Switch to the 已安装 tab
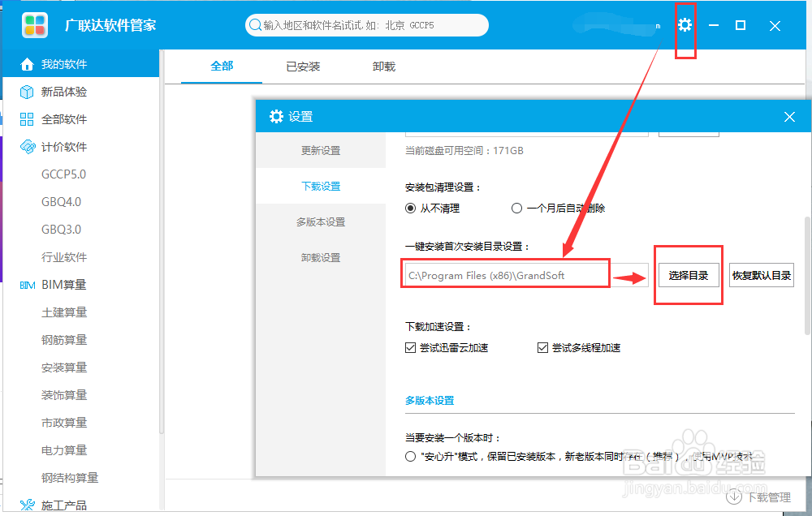 (302, 66)
